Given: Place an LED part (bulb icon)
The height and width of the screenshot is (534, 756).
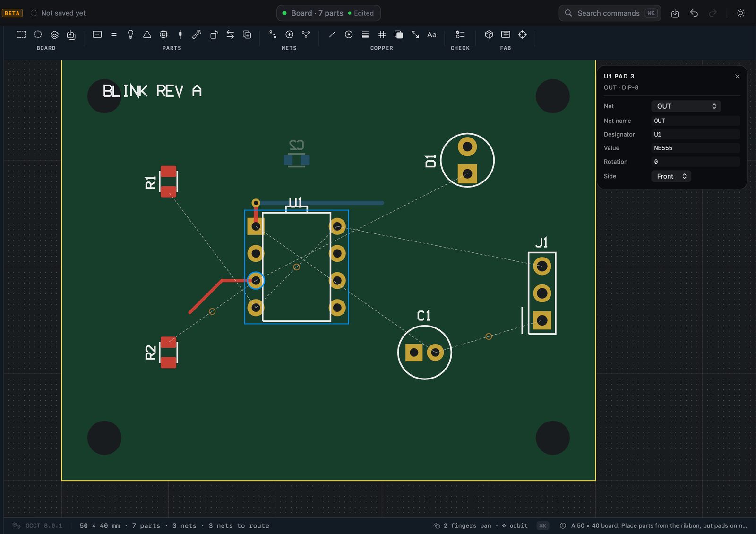Looking at the screenshot, I should point(130,34).
